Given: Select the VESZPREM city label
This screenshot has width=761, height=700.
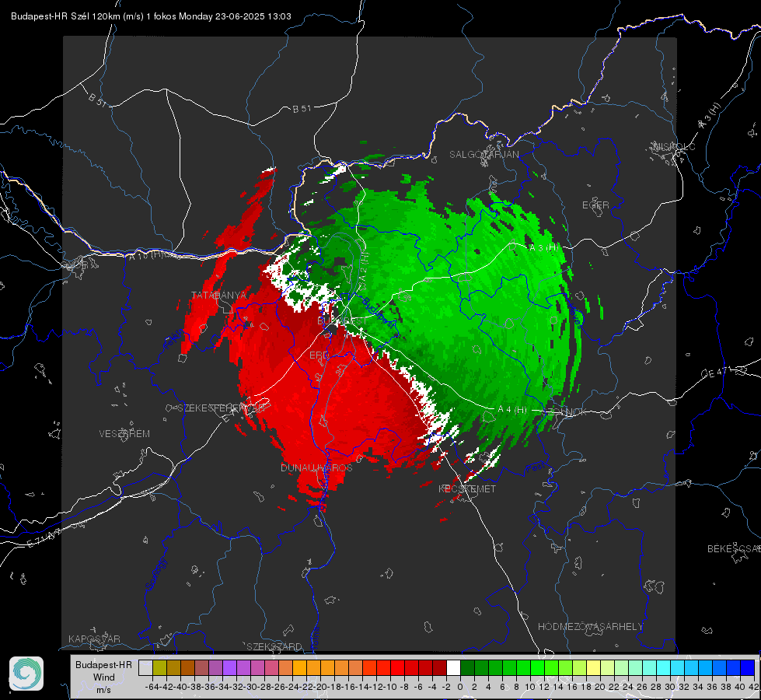Looking at the screenshot, I should pos(124,433).
